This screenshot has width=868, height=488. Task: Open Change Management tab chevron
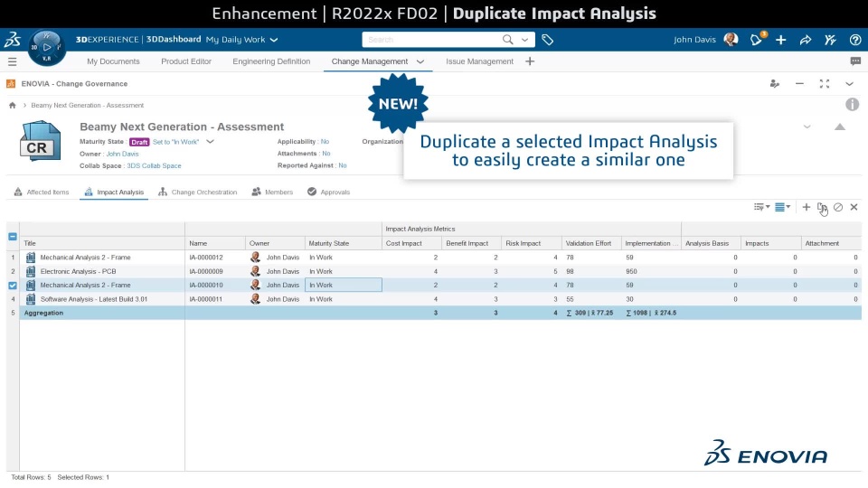[420, 61]
